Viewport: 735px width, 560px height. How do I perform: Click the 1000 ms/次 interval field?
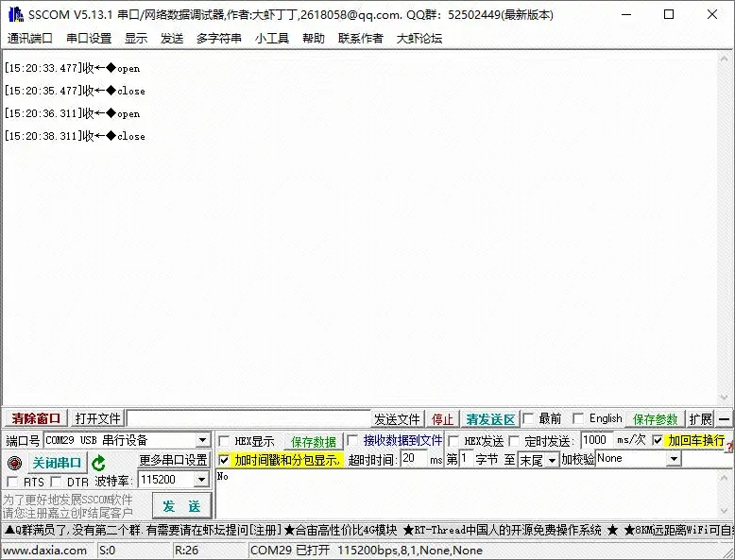pos(597,440)
